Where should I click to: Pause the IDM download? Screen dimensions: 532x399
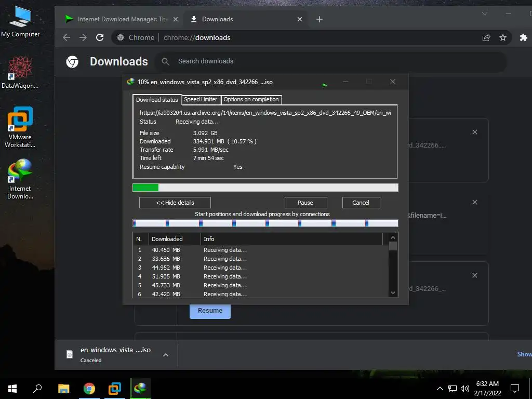click(305, 203)
